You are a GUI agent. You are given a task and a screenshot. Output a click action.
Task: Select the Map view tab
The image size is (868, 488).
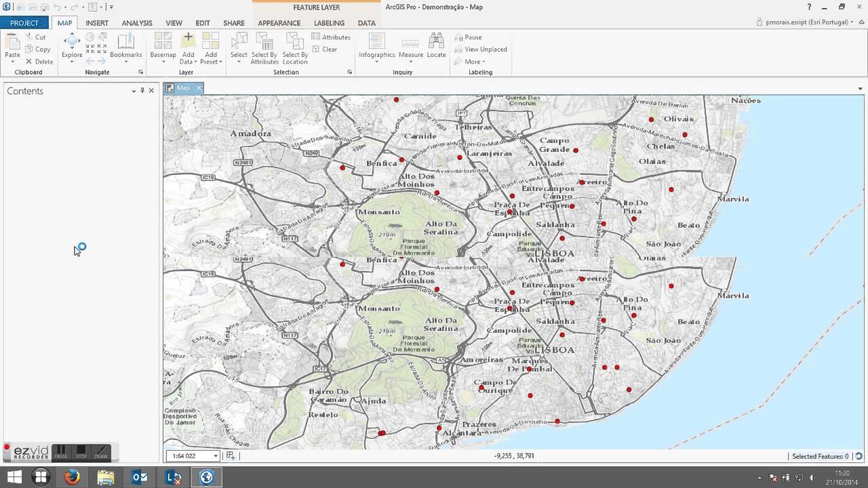(x=183, y=87)
